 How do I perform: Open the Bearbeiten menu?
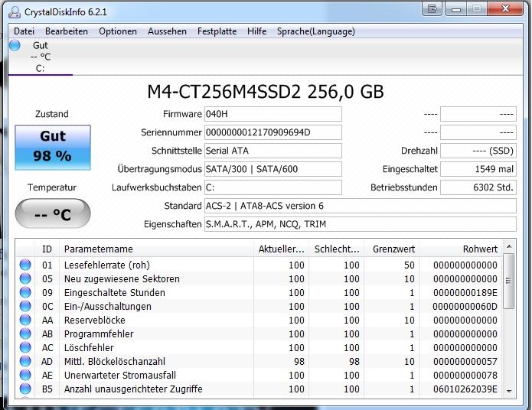pyautogui.click(x=67, y=31)
